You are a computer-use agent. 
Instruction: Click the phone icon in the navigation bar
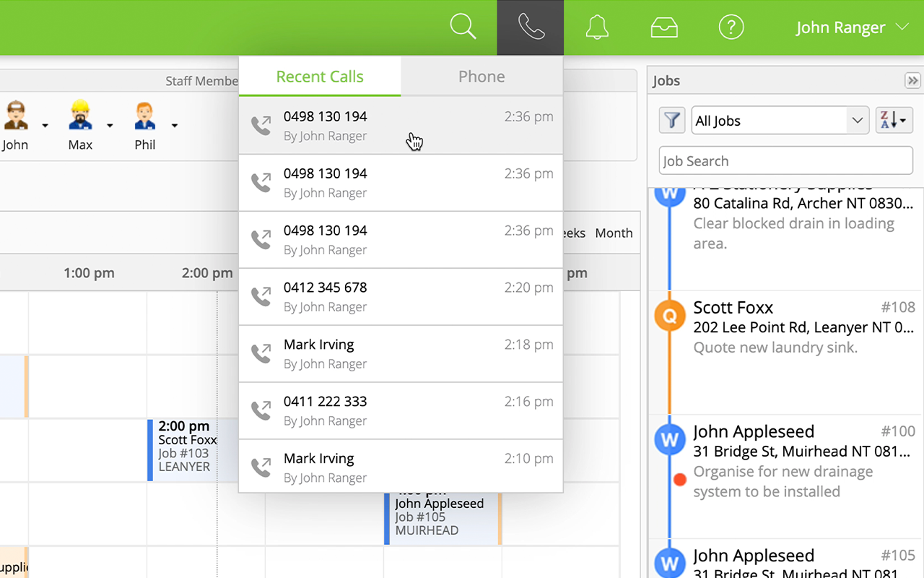click(530, 27)
